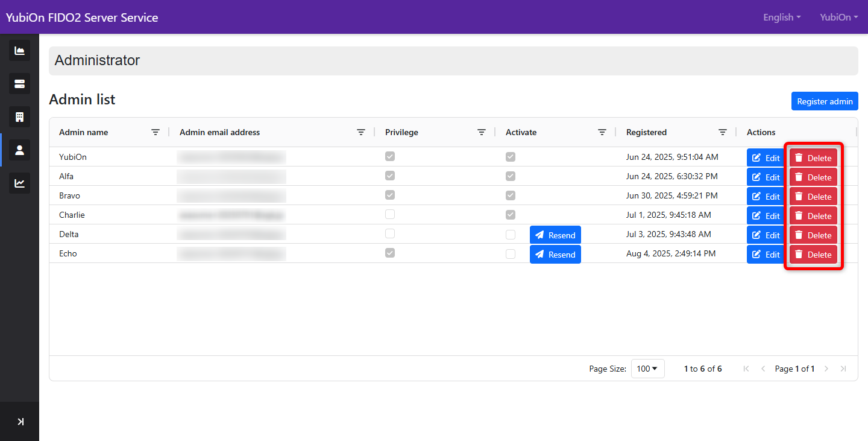
Task: Open the line graph statistics sidebar icon
Action: click(19, 183)
